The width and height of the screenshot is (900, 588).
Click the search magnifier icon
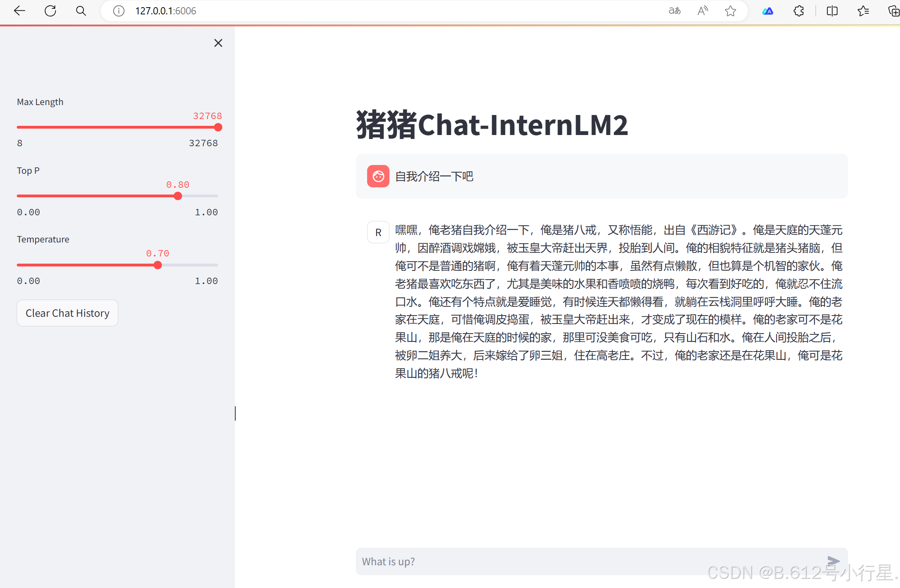click(81, 11)
